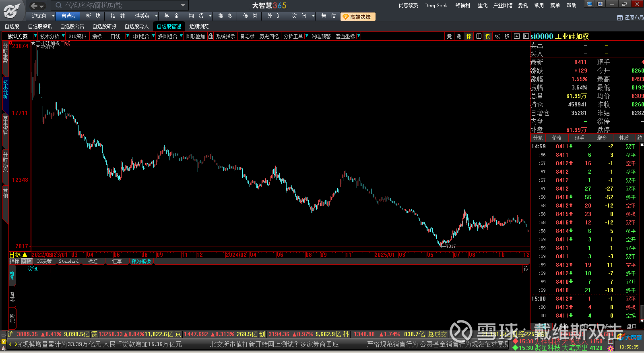Click the blue monitor icon in title bar
The height and width of the screenshot is (353, 644).
[x=590, y=4]
